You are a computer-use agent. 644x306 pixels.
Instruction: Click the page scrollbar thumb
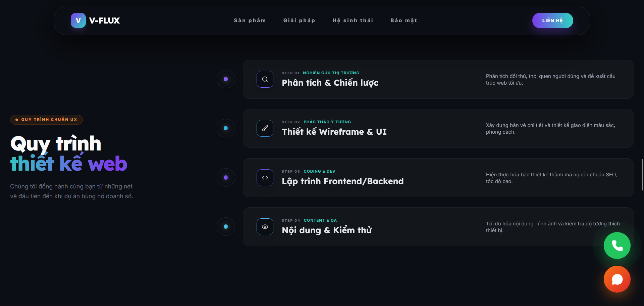[x=642, y=175]
